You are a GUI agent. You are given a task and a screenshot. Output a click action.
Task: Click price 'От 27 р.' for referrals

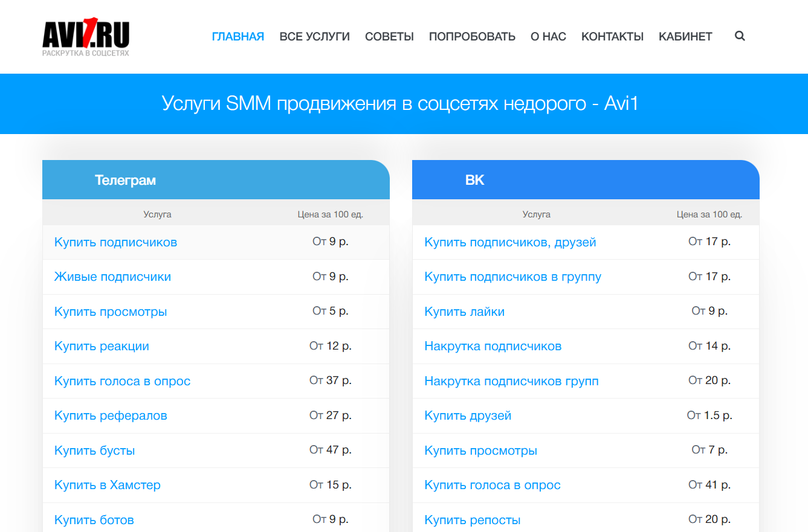[x=331, y=415]
